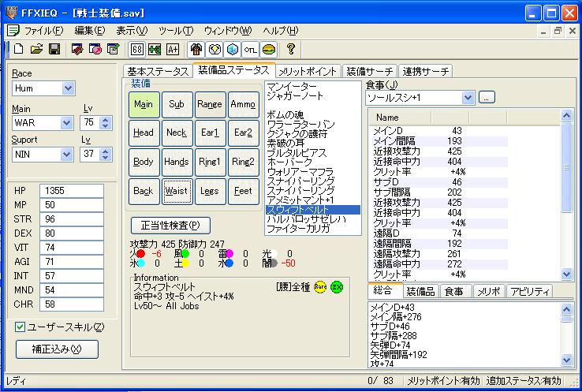The height and width of the screenshot is (392, 582).
Task: Open the 装備品 tab in the summary panel
Action: (420, 292)
